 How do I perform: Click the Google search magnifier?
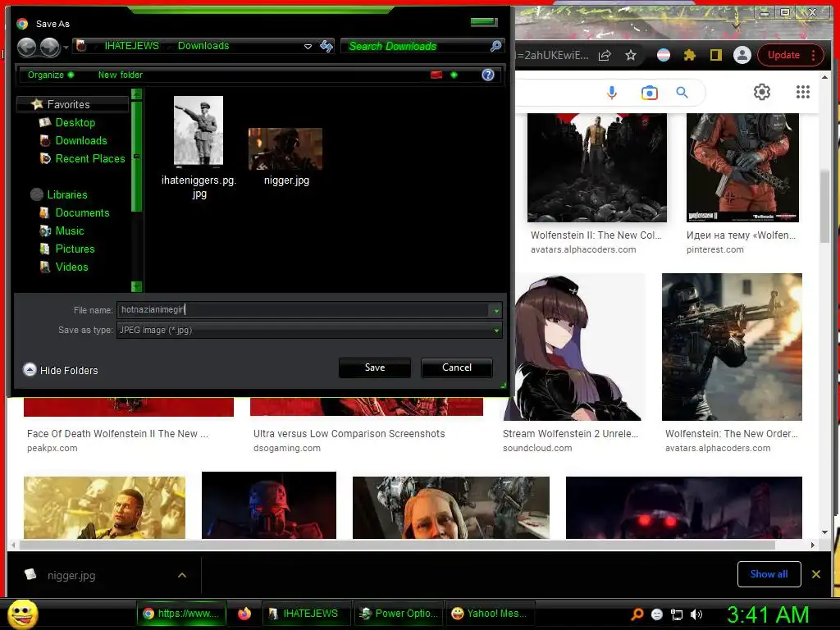pyautogui.click(x=682, y=93)
